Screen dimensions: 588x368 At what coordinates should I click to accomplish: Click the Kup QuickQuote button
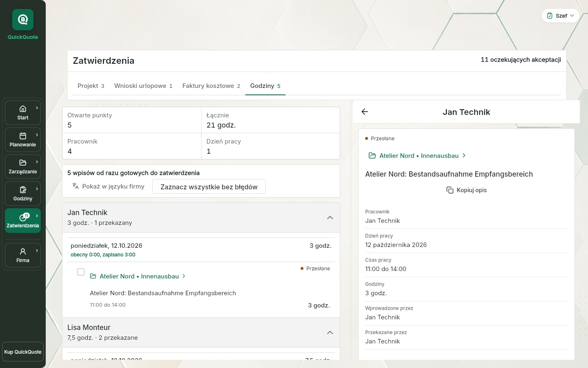click(x=23, y=352)
